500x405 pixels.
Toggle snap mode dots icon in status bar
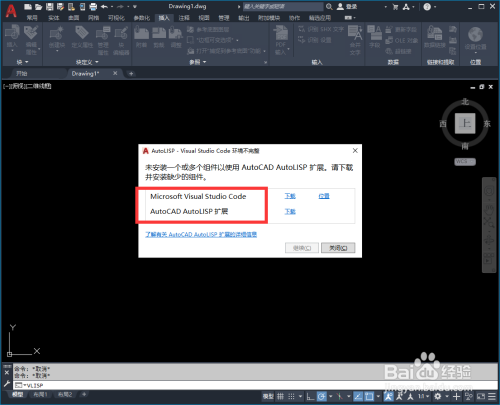point(291,396)
